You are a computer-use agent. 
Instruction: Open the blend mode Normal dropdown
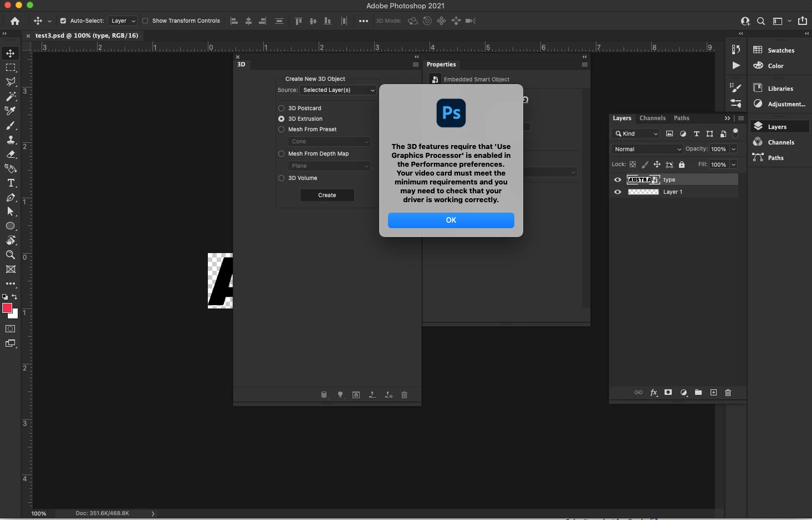click(x=647, y=149)
